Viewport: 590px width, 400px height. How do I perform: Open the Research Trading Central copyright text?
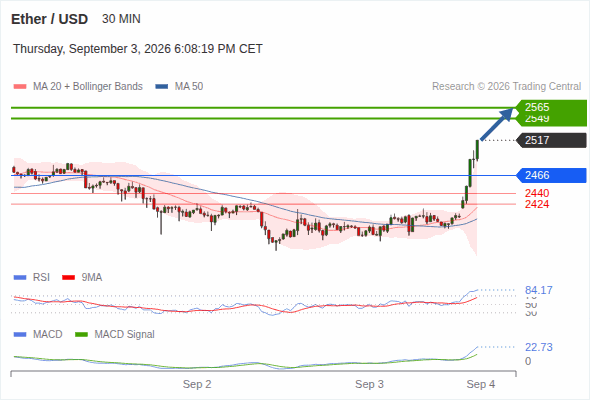click(506, 87)
